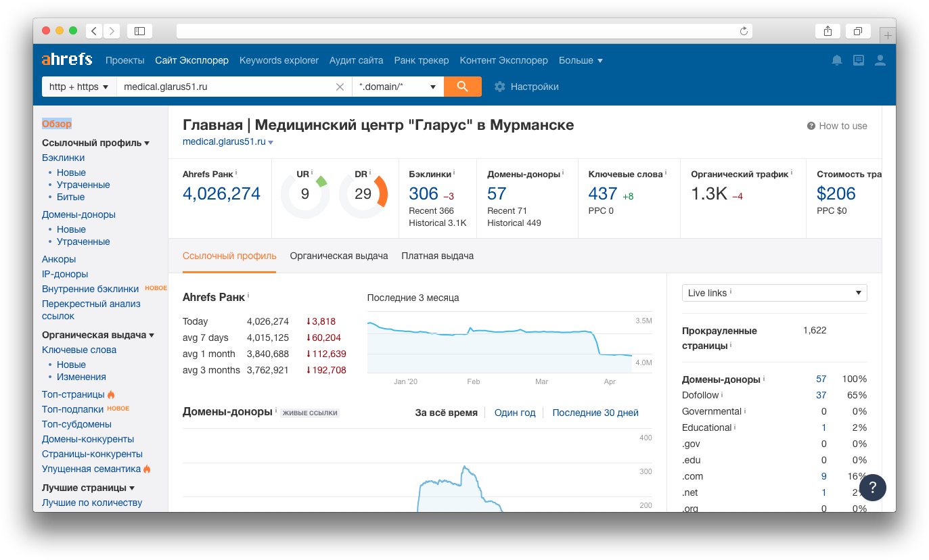Open Проекты in the top menu
Image resolution: width=929 pixels, height=560 pixels.
pos(125,60)
